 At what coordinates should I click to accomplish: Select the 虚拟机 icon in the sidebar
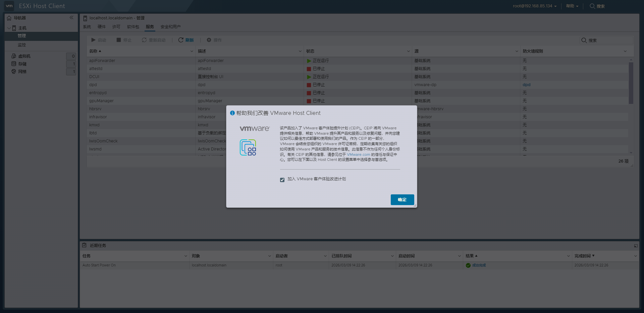pyautogui.click(x=13, y=56)
